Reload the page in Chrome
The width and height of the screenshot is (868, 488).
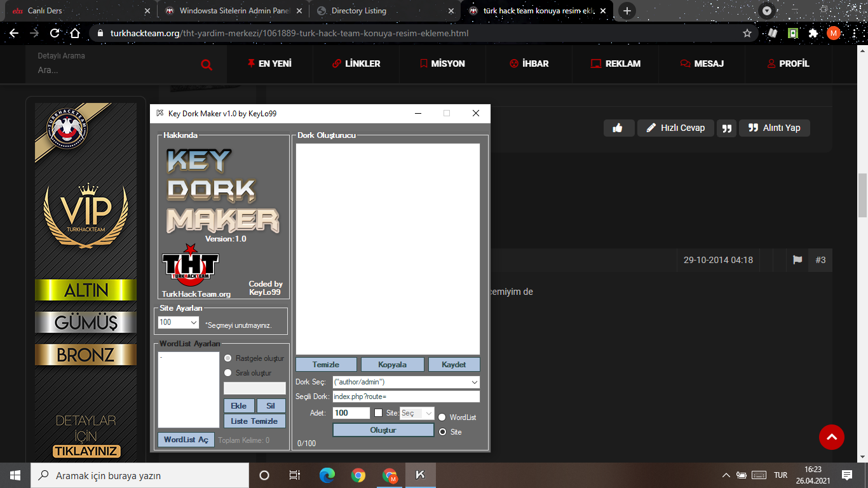[55, 33]
